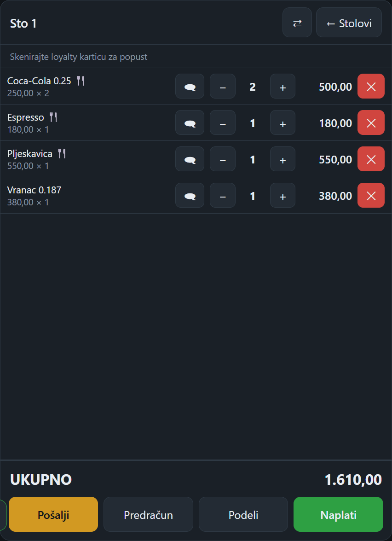Viewport: 392px width, 541px height.
Task: Go back via the Stolovi button
Action: point(349,23)
